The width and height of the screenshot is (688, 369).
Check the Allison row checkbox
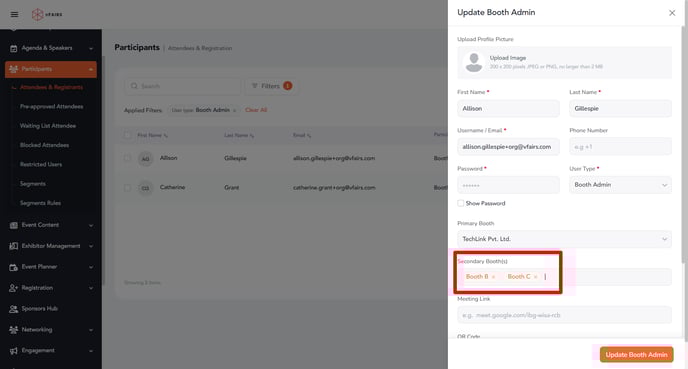pos(127,158)
